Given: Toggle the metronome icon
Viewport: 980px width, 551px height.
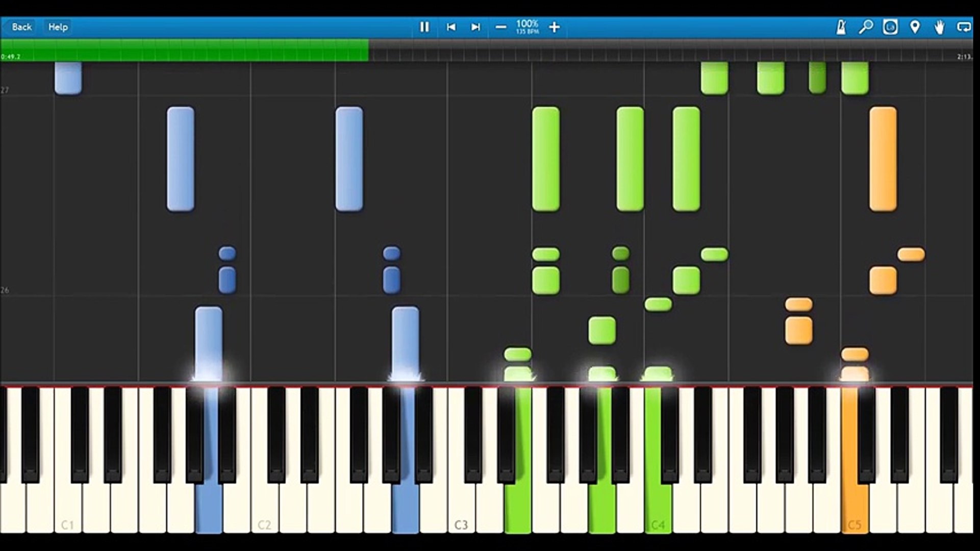Looking at the screenshot, I should tap(841, 27).
